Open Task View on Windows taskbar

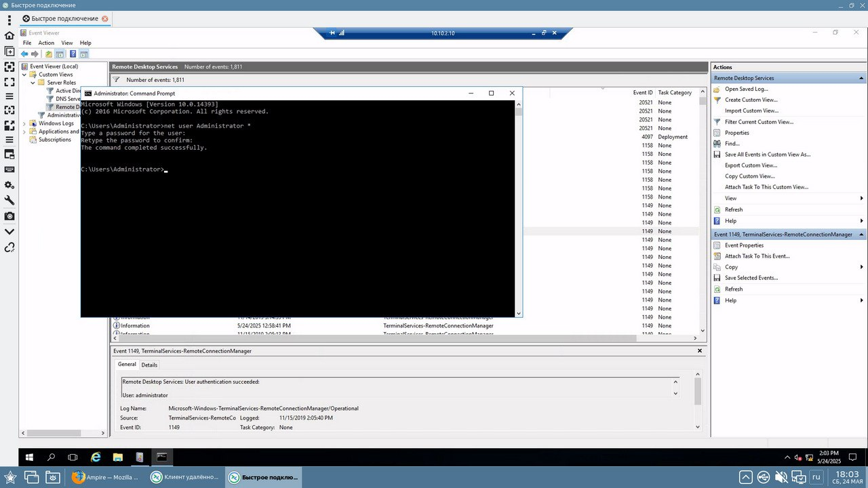[x=73, y=457]
